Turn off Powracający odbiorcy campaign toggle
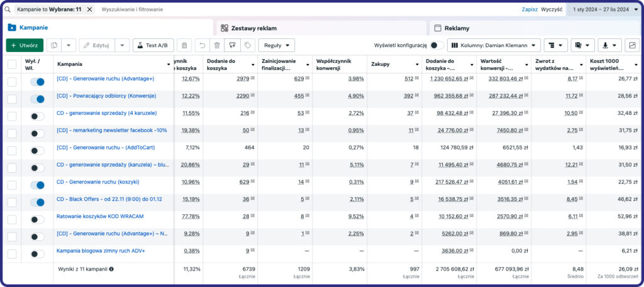Image resolution: width=644 pixels, height=287 pixels. pos(37,99)
